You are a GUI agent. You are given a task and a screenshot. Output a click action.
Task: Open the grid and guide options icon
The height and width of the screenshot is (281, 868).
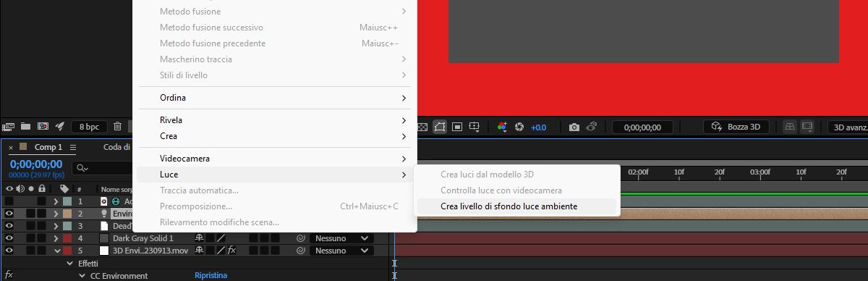pos(475,127)
